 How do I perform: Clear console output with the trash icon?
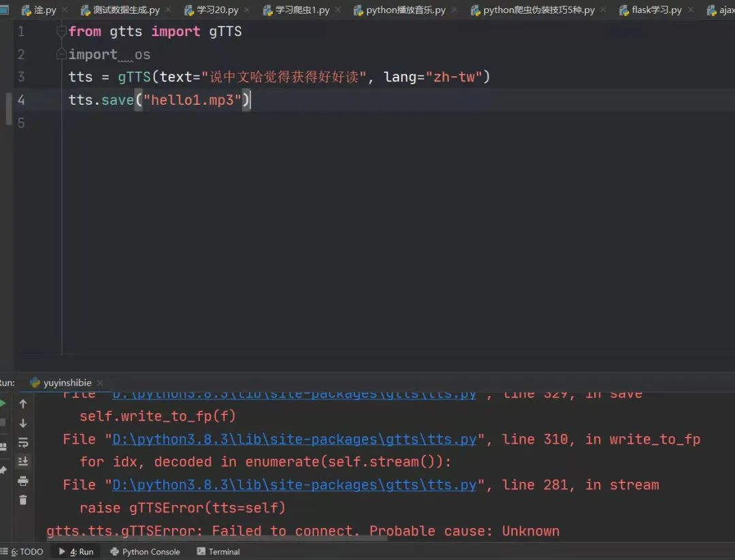coord(23,500)
